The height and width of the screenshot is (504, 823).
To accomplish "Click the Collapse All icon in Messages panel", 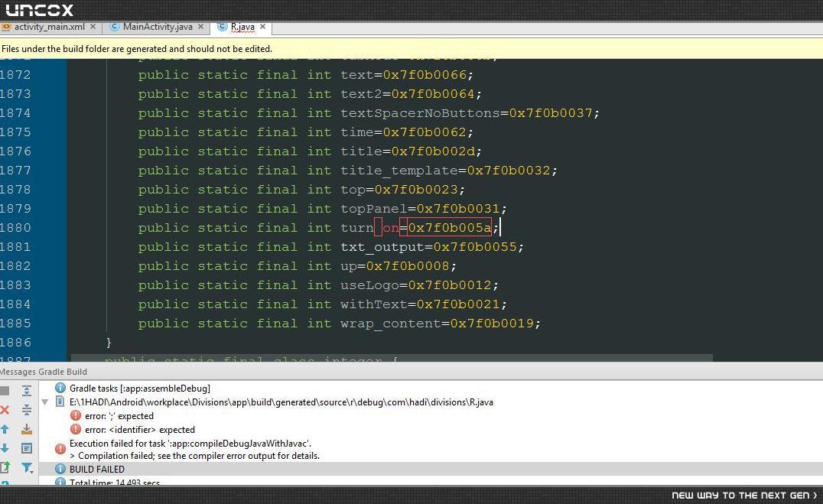I will click(27, 410).
